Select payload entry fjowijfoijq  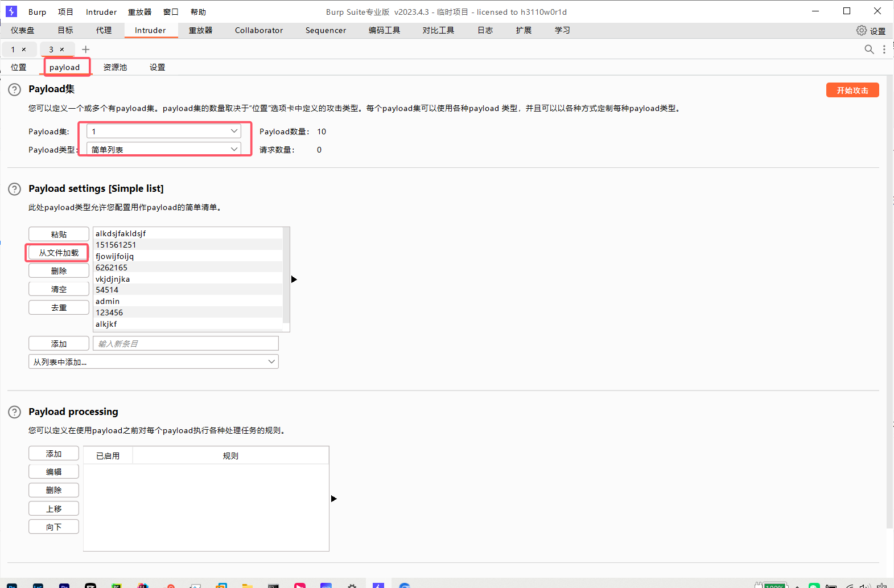(x=188, y=256)
